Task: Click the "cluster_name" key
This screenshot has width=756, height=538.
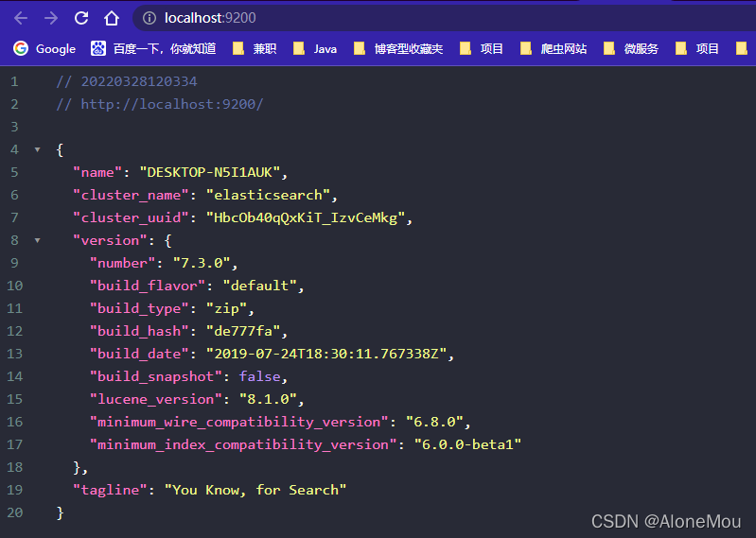Action: click(x=131, y=195)
